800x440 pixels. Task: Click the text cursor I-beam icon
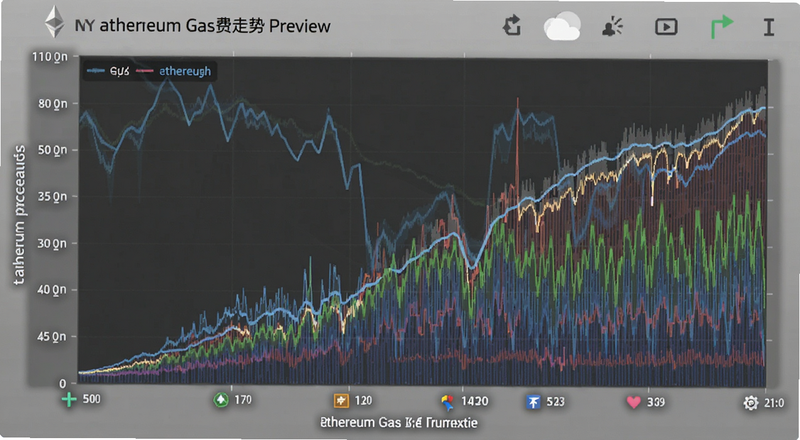click(769, 27)
